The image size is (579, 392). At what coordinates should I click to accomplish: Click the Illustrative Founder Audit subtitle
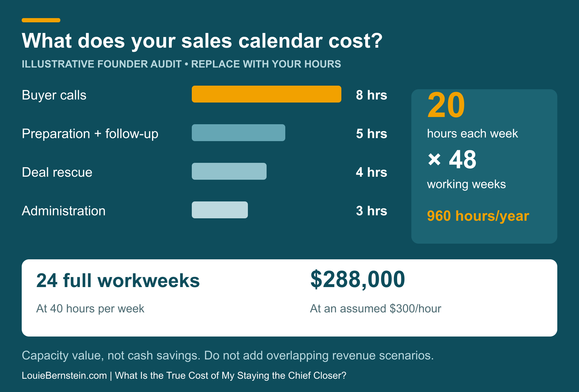[181, 64]
